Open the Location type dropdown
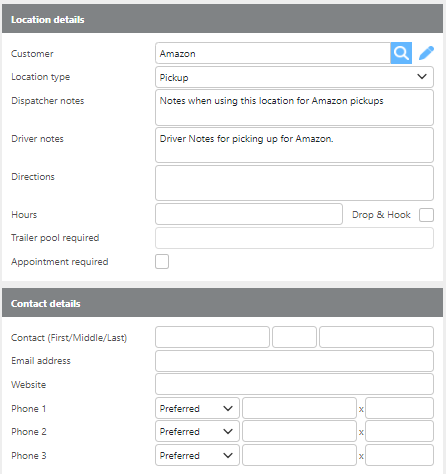446x474 pixels. pos(294,77)
